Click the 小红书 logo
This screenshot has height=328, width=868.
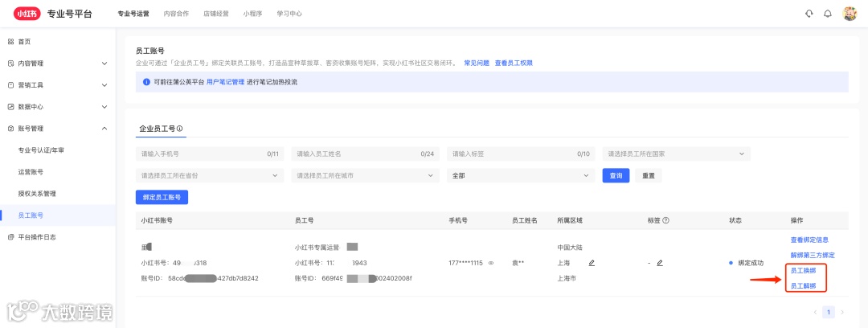pyautogui.click(x=27, y=14)
